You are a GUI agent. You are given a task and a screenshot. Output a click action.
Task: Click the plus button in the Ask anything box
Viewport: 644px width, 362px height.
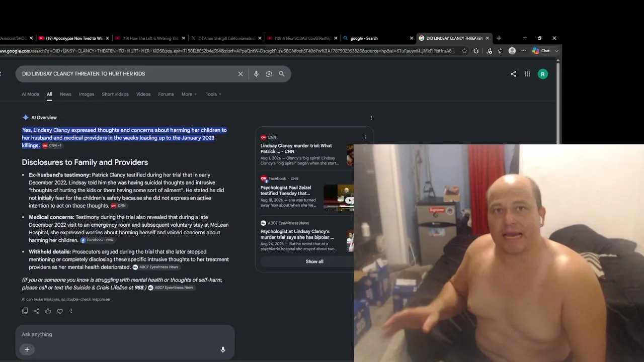[x=27, y=349]
